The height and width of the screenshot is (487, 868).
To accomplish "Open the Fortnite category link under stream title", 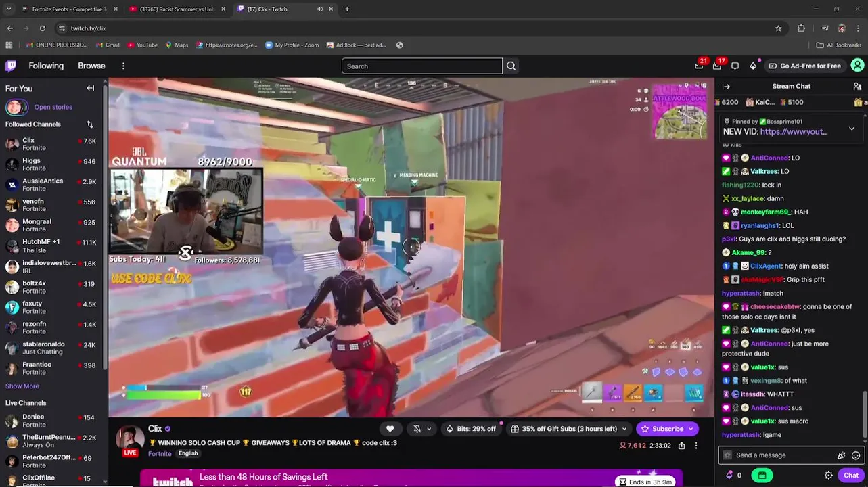I will coord(160,454).
